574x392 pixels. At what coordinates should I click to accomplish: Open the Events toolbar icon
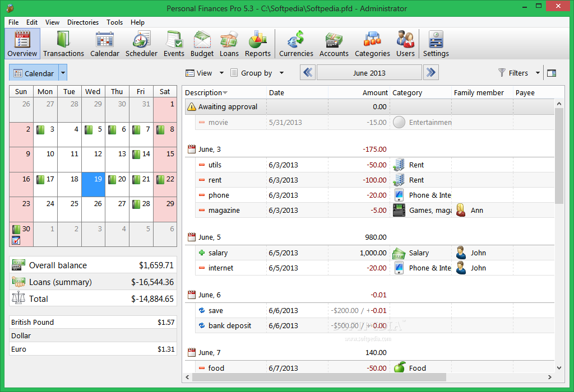pos(174,44)
